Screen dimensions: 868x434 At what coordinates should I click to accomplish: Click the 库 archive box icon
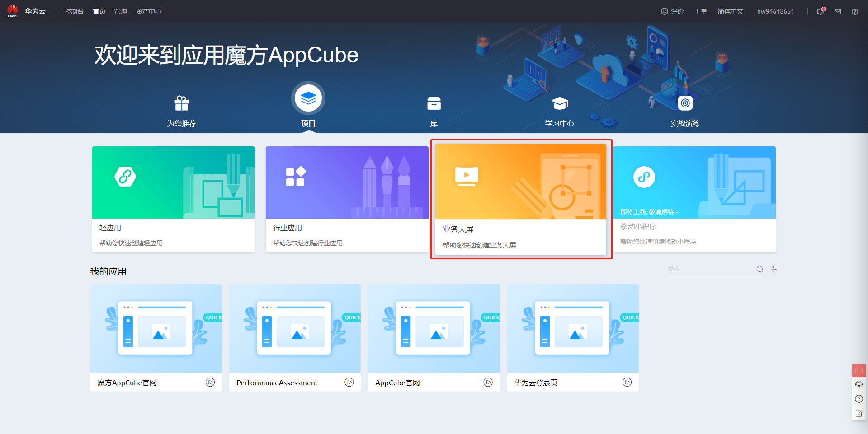point(434,103)
